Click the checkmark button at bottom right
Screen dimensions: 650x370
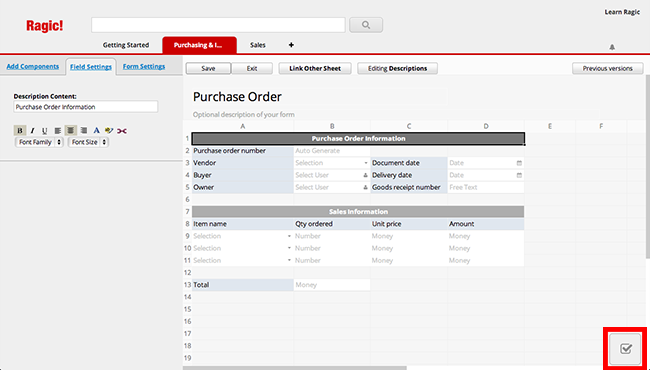(x=626, y=349)
